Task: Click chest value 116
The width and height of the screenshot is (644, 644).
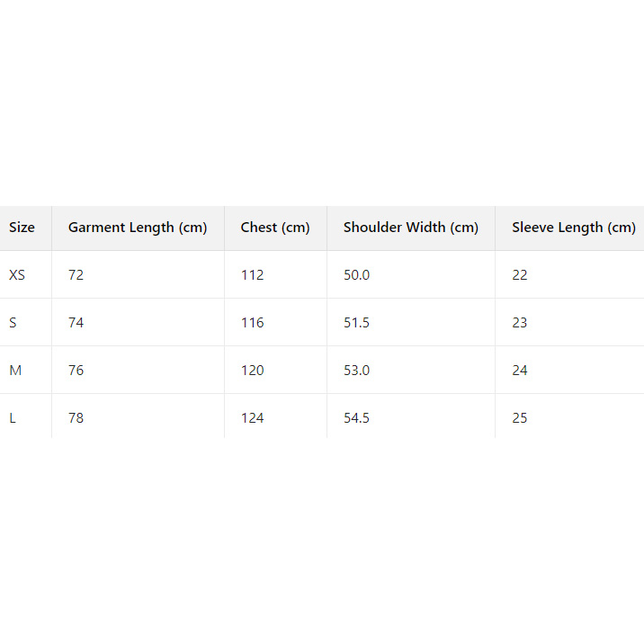Action: click(252, 322)
